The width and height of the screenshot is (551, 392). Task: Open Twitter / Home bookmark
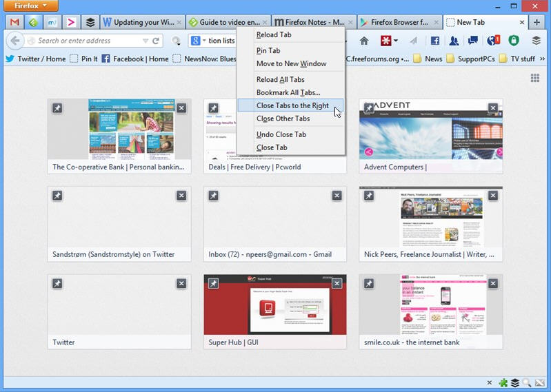[35, 59]
